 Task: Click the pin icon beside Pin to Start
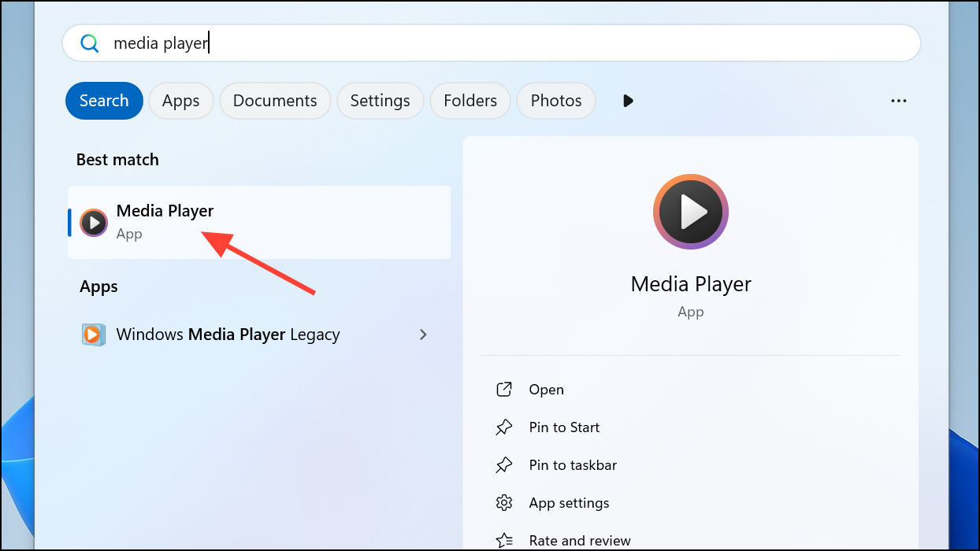(504, 427)
